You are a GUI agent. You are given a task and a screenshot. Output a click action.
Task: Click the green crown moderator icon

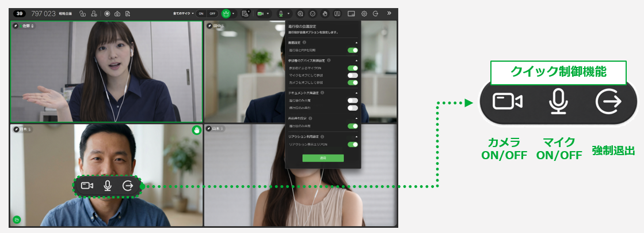click(226, 14)
